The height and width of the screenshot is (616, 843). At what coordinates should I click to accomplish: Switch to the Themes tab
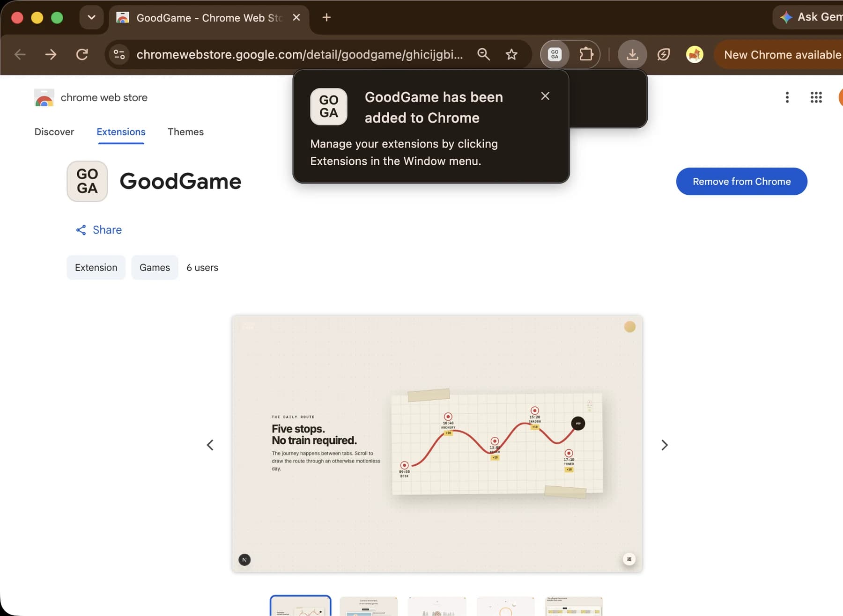point(185,132)
